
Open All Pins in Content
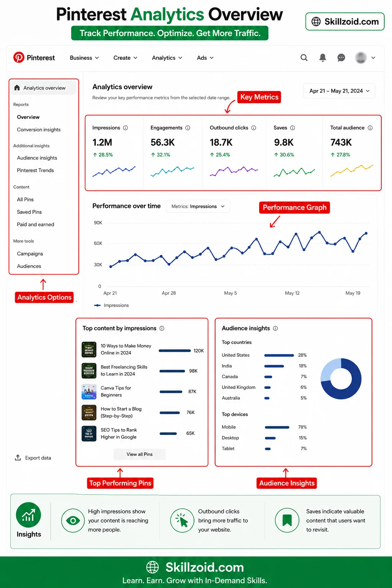tap(25, 199)
